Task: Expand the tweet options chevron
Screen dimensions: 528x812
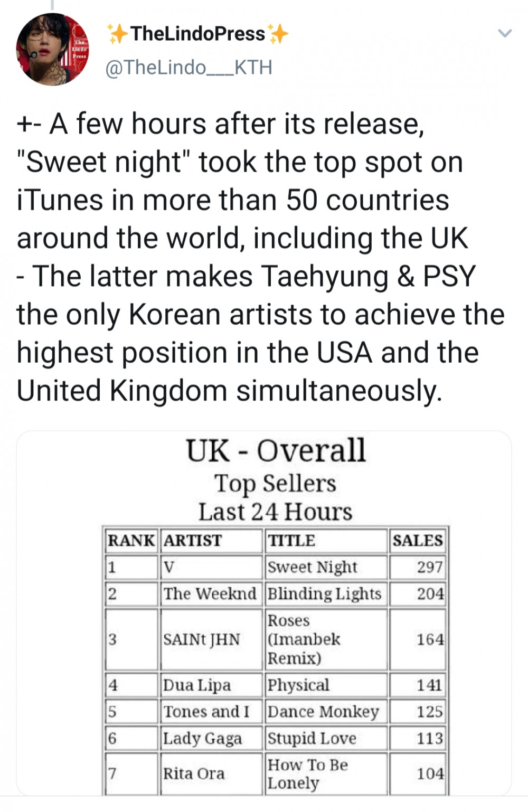Action: (x=505, y=34)
